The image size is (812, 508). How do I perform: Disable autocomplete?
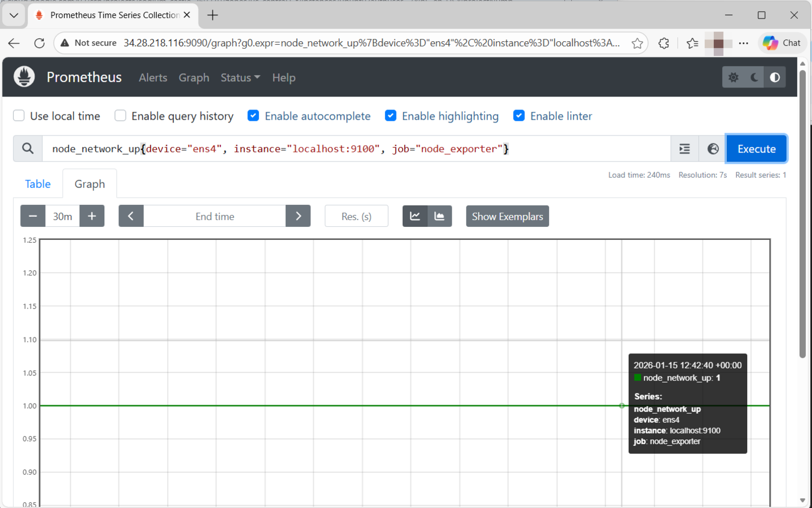pyautogui.click(x=253, y=115)
